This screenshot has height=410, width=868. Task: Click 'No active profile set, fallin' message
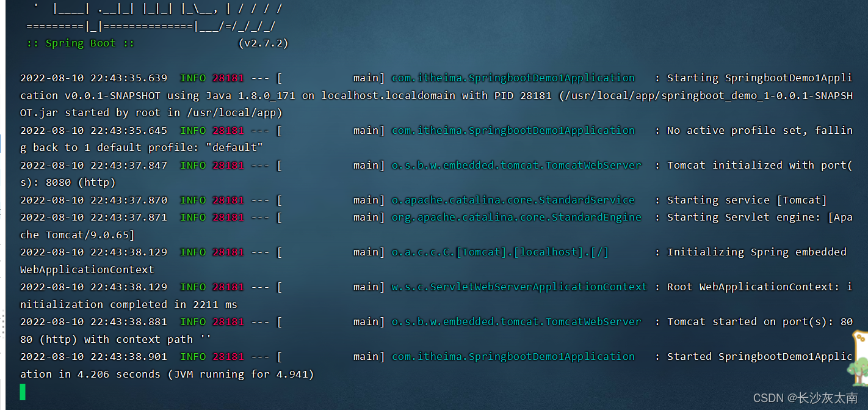point(760,130)
